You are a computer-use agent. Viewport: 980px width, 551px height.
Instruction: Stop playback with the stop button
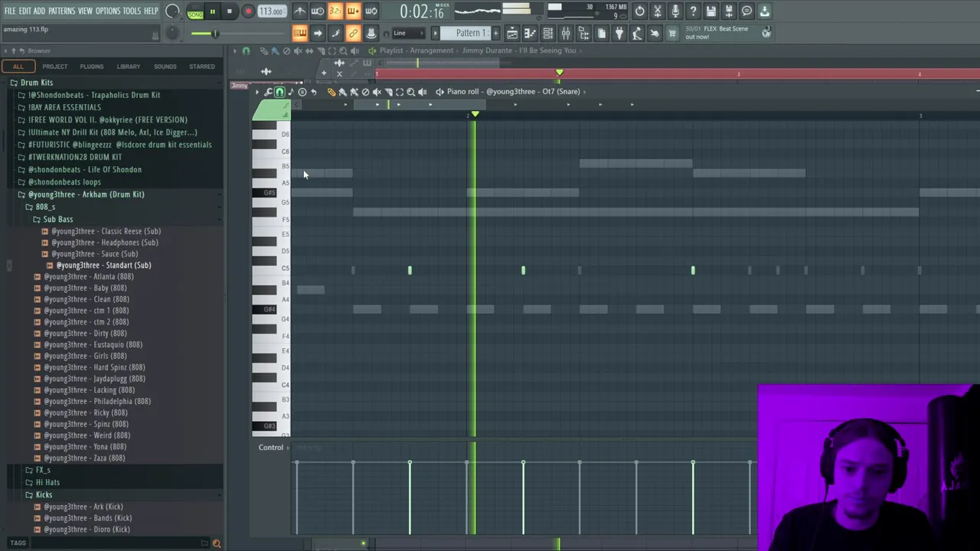pyautogui.click(x=229, y=11)
